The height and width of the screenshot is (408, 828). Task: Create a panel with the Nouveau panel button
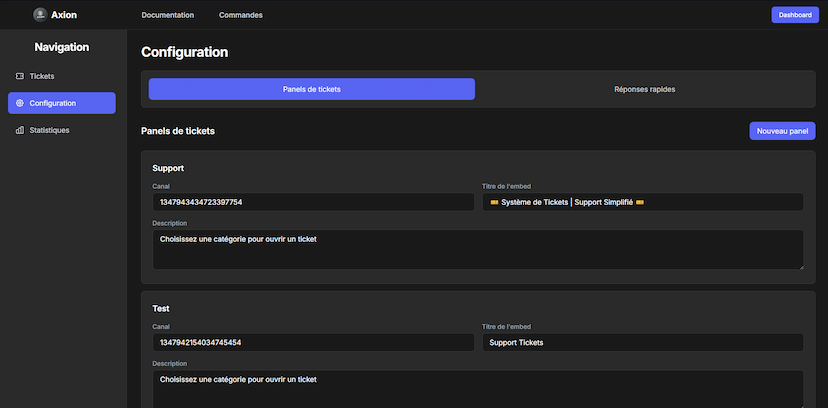(782, 131)
